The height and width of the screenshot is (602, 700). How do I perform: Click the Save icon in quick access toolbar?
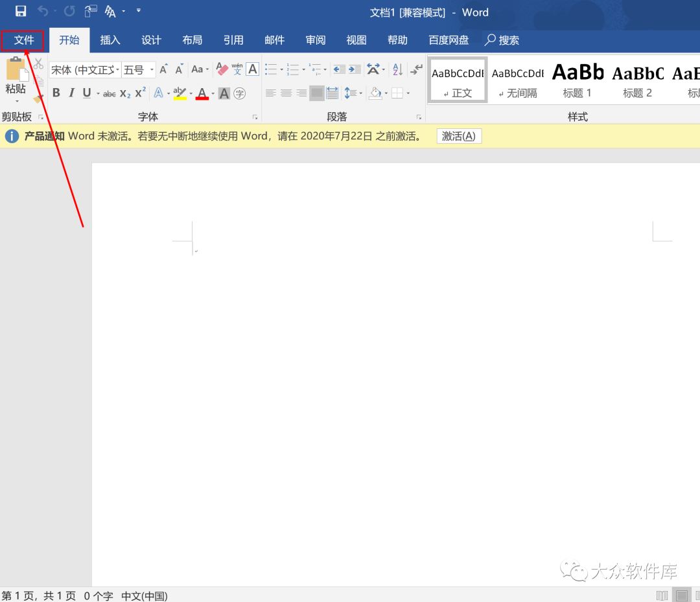pyautogui.click(x=21, y=11)
